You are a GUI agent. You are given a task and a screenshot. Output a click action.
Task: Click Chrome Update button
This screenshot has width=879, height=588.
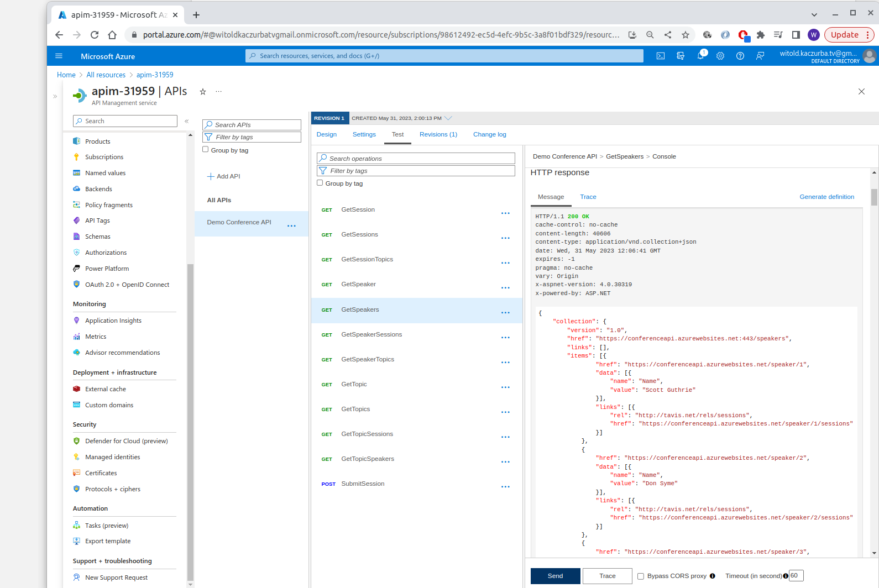tap(849, 35)
